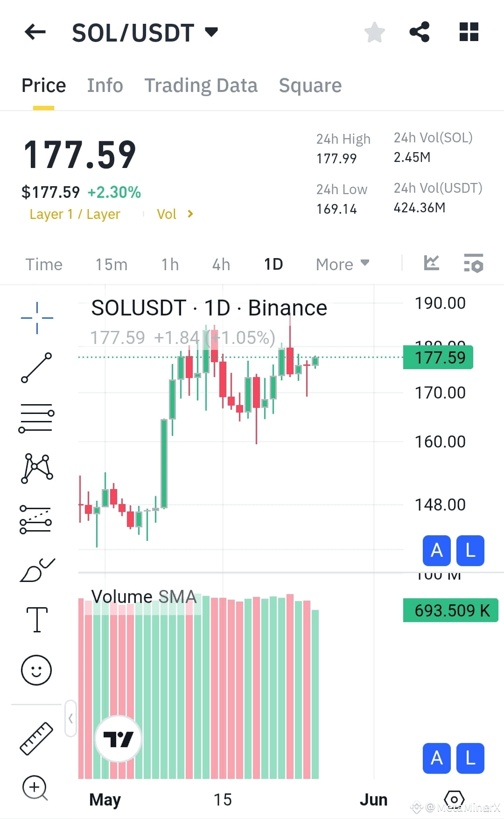Viewport: 504px width, 819px height.
Task: Open the Vol link with arrow
Action: pyautogui.click(x=175, y=214)
